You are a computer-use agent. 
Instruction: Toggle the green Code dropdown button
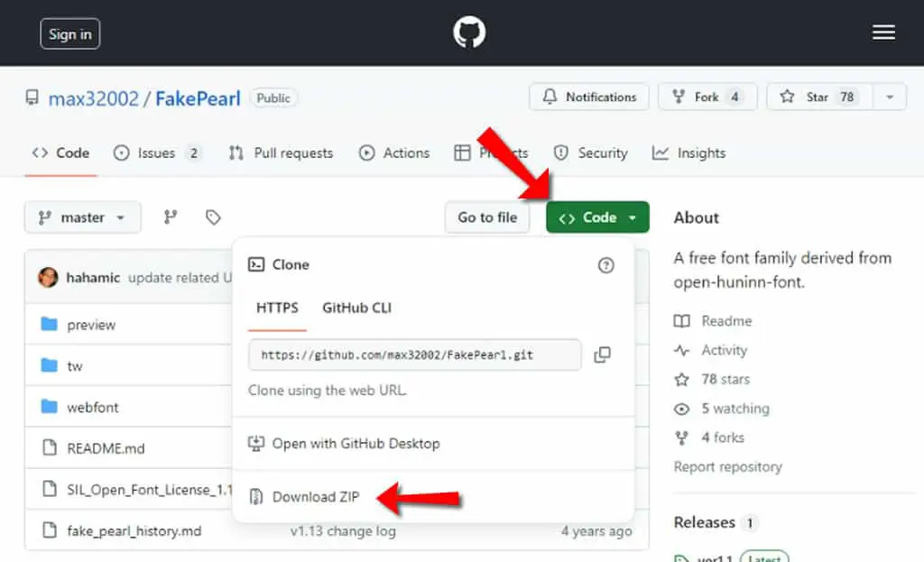(x=597, y=217)
